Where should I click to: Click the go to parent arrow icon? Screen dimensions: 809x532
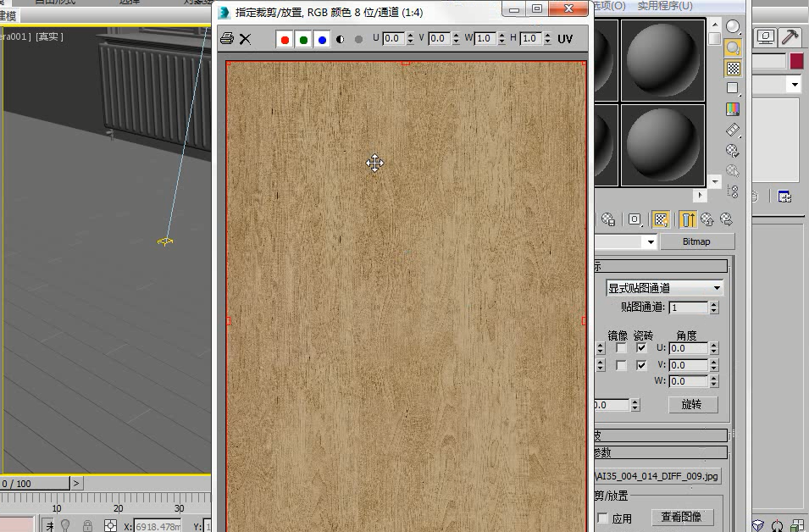tap(706, 219)
